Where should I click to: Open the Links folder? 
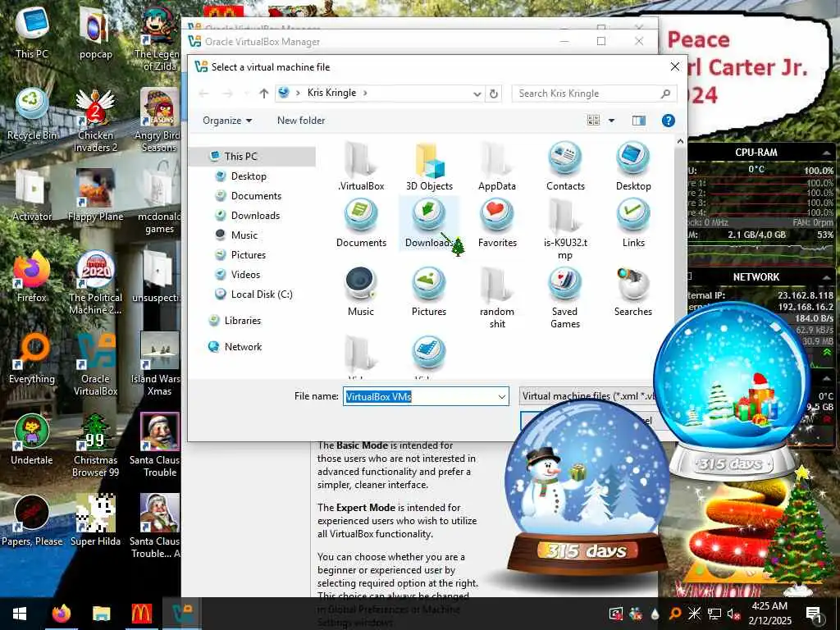[633, 222]
